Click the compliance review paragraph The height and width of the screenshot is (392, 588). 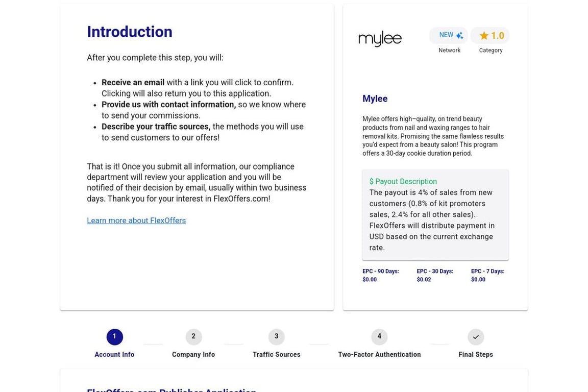[x=197, y=182]
